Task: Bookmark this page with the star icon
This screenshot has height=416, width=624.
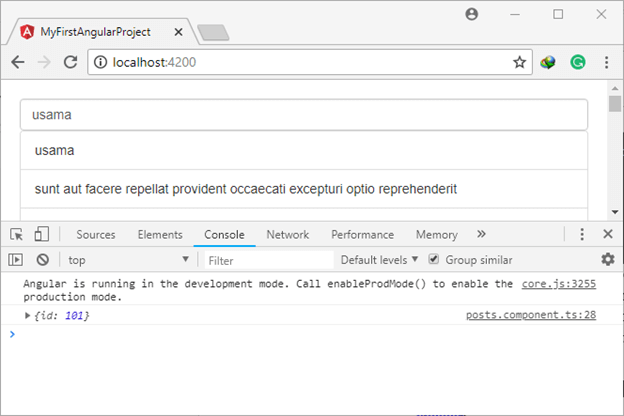Action: click(519, 62)
